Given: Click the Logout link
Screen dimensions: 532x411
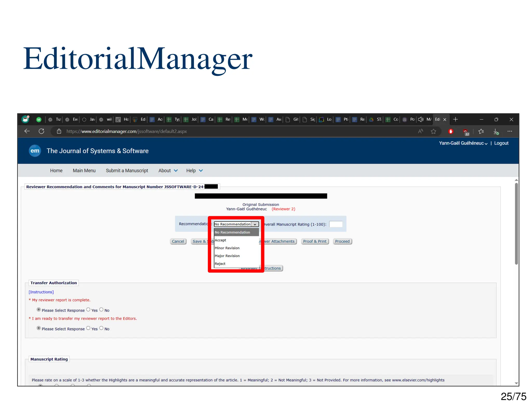Looking at the screenshot, I should click(x=501, y=143).
